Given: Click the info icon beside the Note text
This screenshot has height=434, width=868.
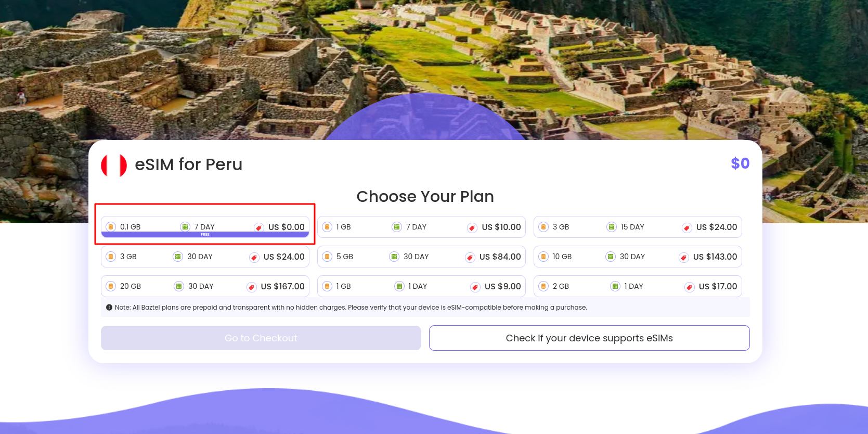Looking at the screenshot, I should coord(109,308).
